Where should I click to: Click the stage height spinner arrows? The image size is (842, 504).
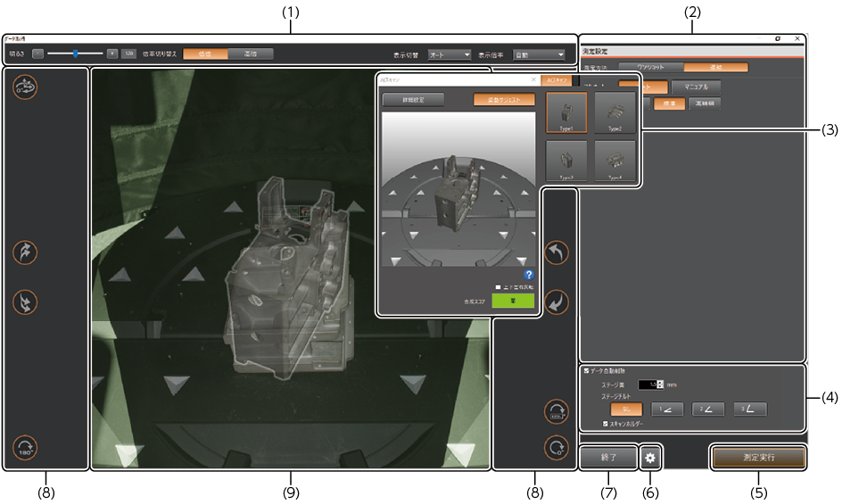pos(660,384)
